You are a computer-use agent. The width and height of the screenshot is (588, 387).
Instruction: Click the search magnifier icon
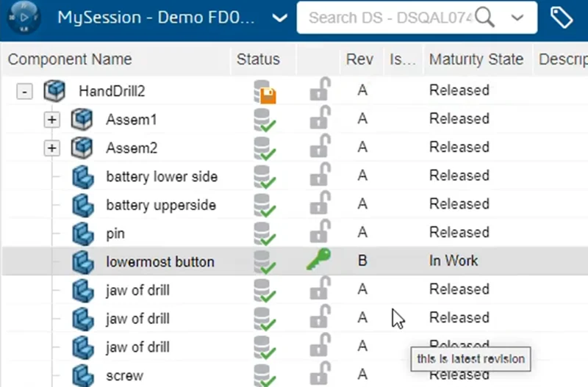pyautogui.click(x=484, y=17)
